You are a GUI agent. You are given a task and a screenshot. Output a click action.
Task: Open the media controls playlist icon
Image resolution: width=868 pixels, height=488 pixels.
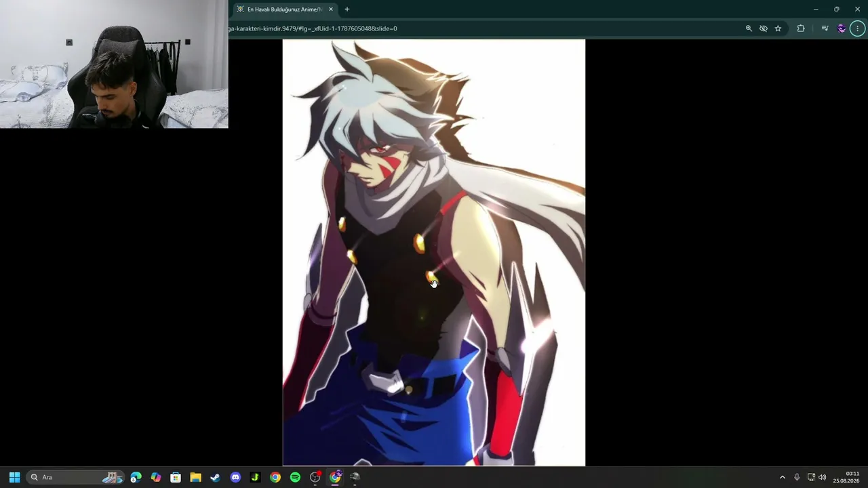point(825,28)
